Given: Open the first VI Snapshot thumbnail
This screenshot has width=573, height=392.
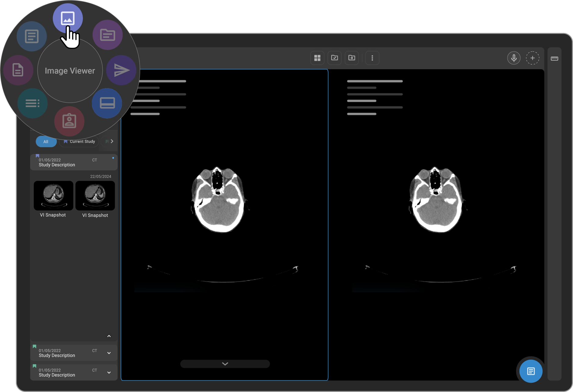Looking at the screenshot, I should 53,196.
